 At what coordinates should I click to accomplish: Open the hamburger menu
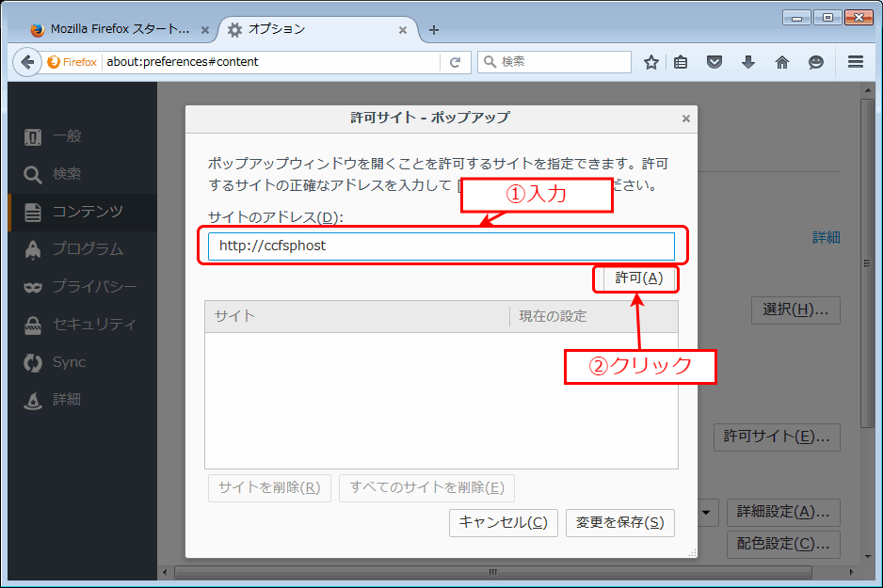(x=856, y=62)
